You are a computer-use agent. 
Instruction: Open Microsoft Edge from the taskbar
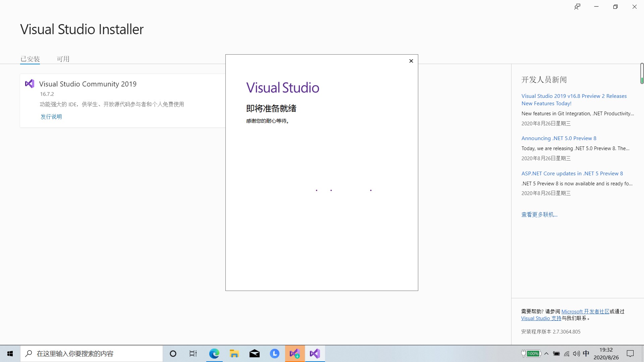click(214, 354)
